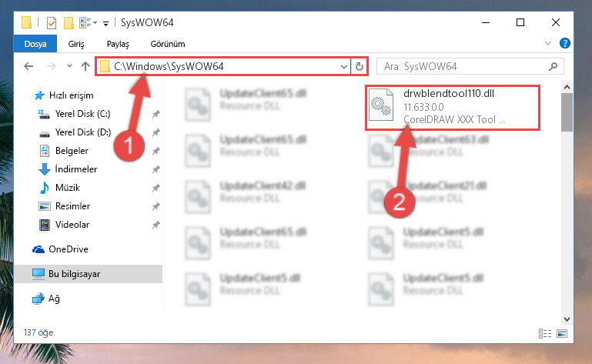
Task: Toggle the pin next to Belgeler
Action: point(156,151)
